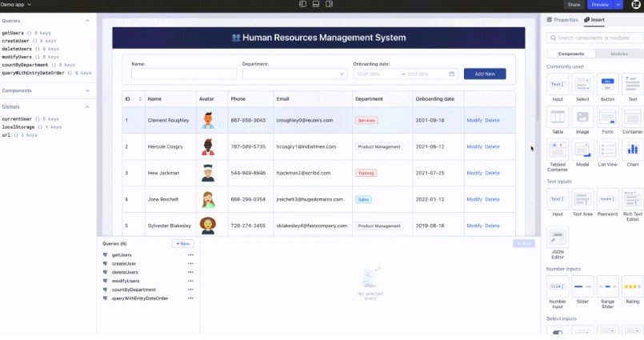This screenshot has width=644, height=340.
Task: Toggle the left panel layout icon
Action: pos(302,4)
